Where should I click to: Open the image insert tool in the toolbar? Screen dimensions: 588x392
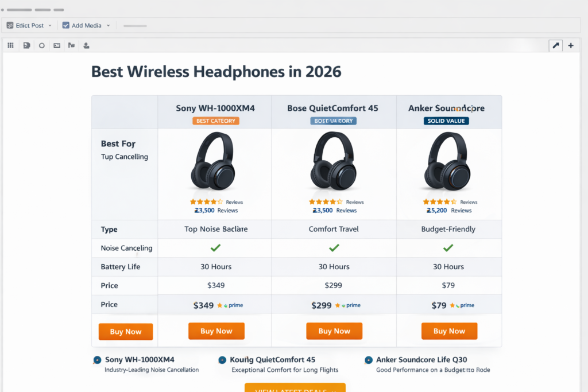pos(26,45)
